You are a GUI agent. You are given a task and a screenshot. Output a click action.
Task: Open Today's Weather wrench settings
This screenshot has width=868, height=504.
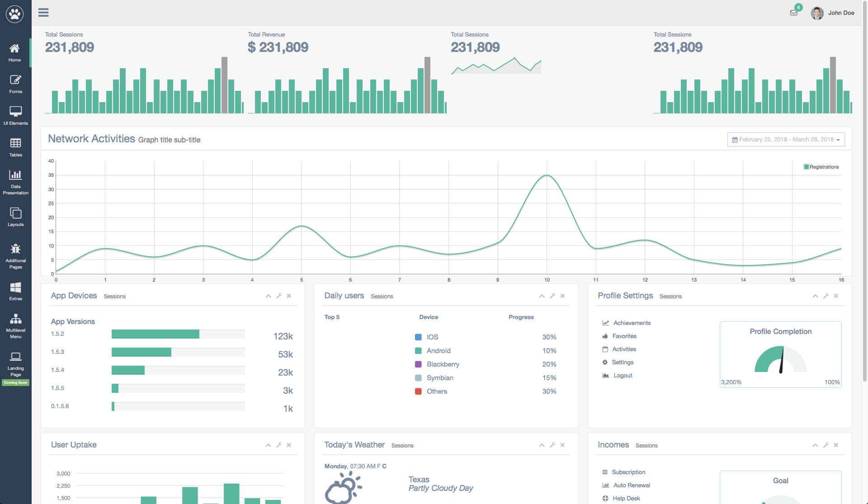click(x=552, y=445)
